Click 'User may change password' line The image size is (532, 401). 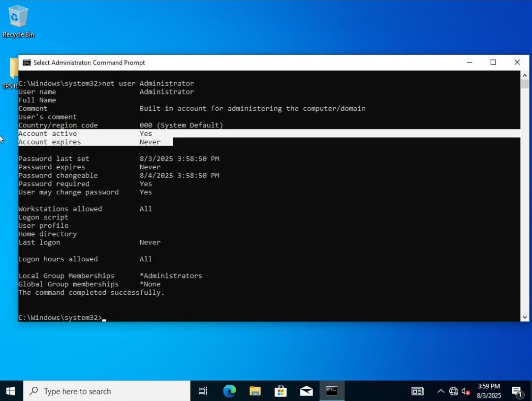[85, 192]
